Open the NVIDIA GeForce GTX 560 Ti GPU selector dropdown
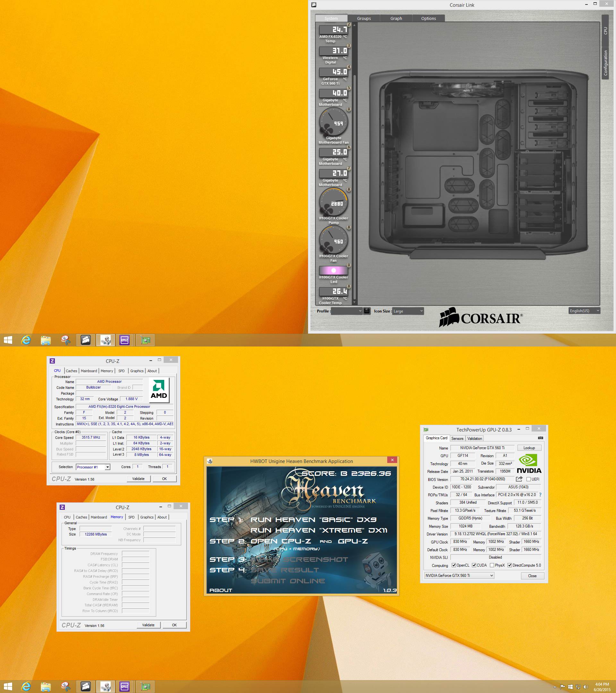616x693 pixels. coord(459,575)
